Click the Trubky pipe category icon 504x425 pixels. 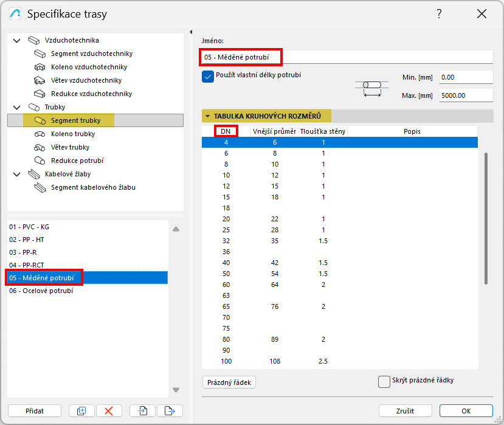pyautogui.click(x=34, y=107)
